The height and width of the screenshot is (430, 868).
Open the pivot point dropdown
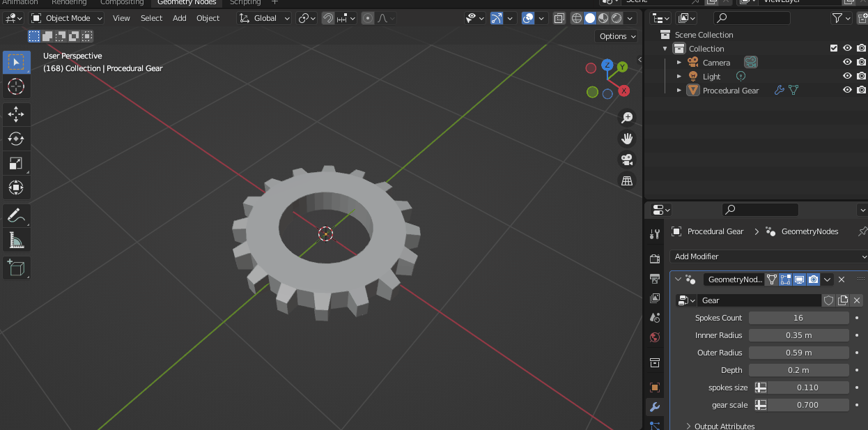(307, 18)
